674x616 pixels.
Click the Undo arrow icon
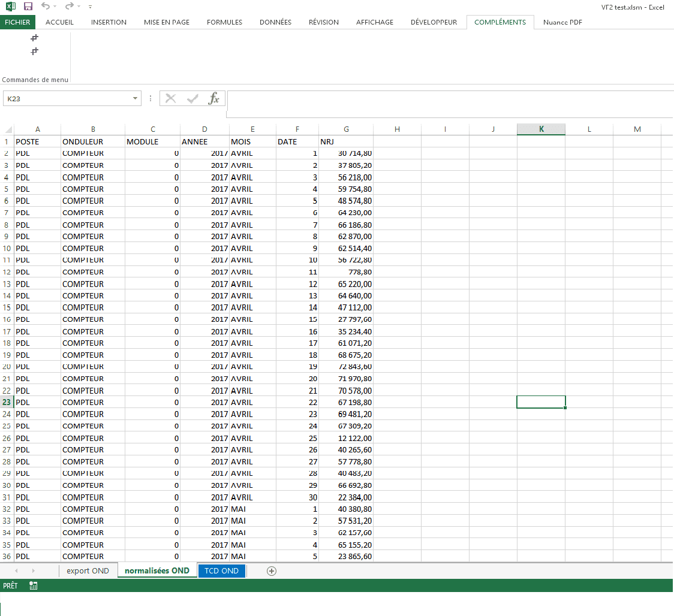pyautogui.click(x=46, y=6)
